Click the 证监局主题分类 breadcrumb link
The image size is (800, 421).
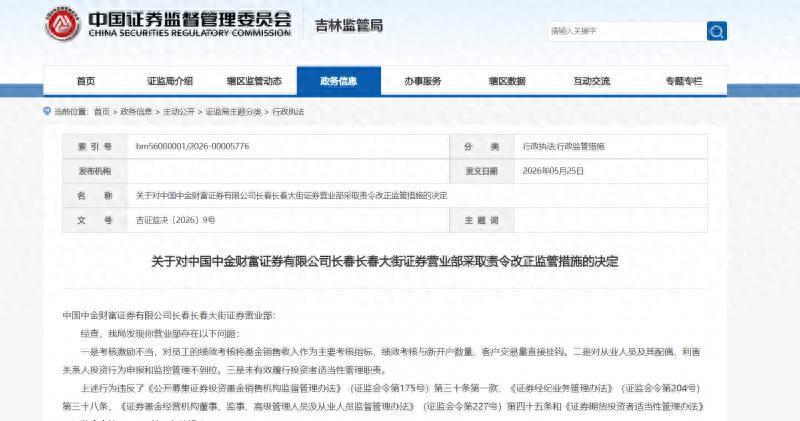233,111
